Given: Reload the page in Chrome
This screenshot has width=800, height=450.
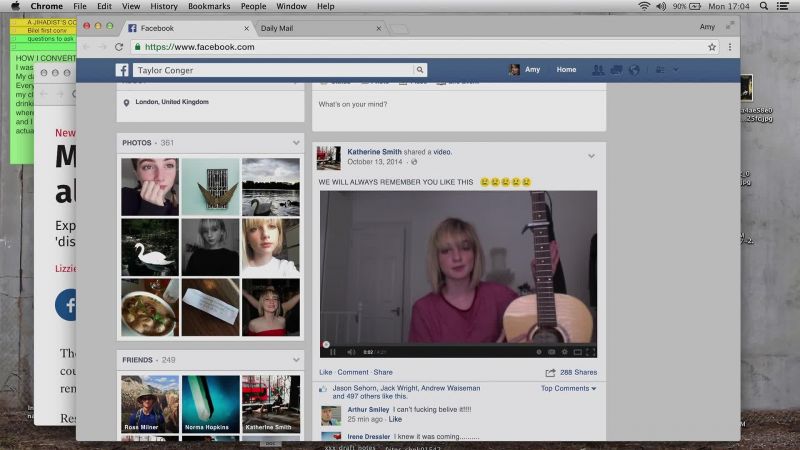Looking at the screenshot, I should [119, 47].
